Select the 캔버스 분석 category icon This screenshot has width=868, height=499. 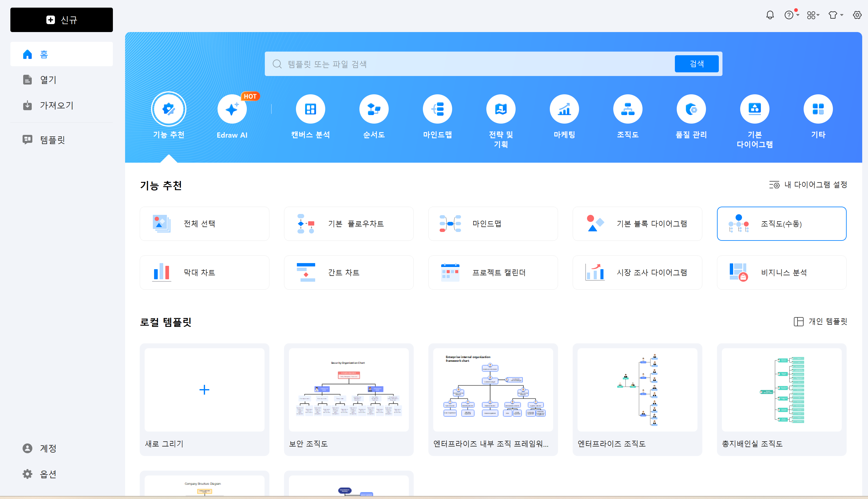coord(310,109)
